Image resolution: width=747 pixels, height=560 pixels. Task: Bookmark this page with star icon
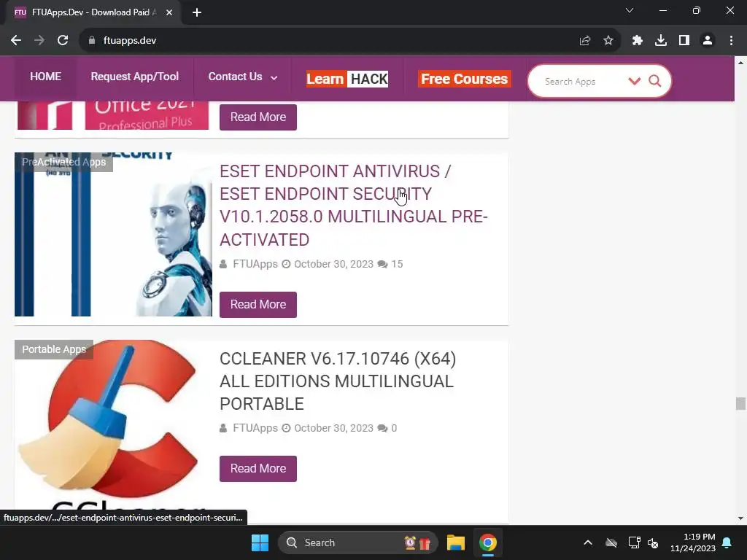coord(608,41)
